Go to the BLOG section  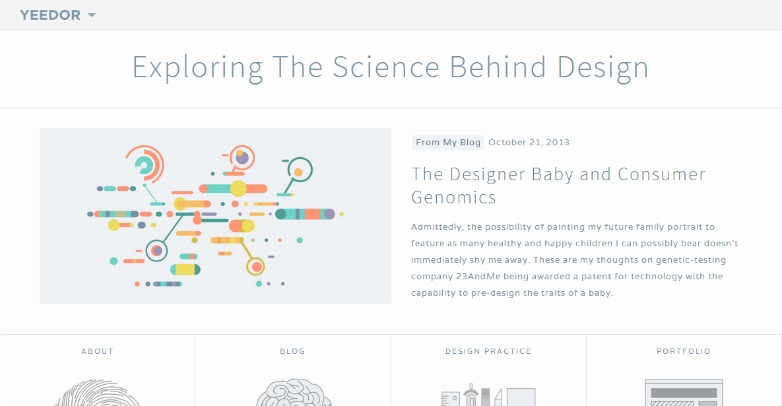coord(292,351)
